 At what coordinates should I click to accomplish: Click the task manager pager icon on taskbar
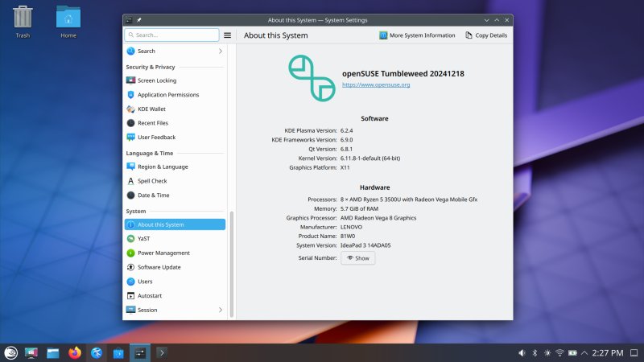31,353
